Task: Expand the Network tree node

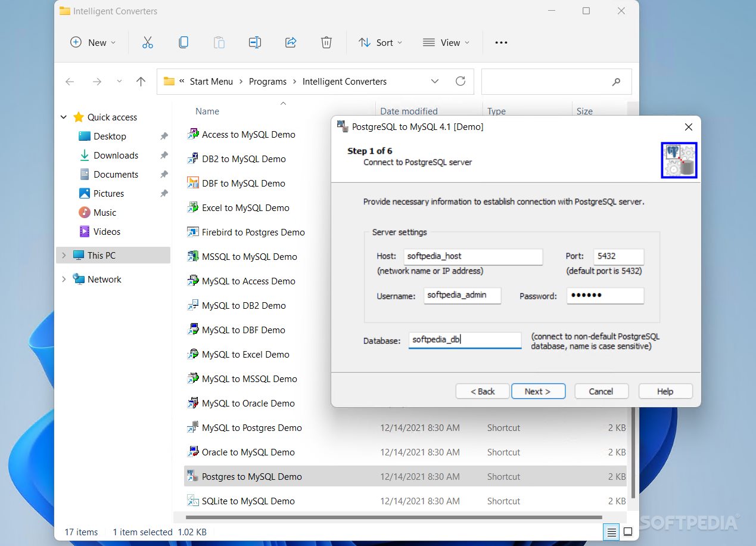Action: point(64,279)
